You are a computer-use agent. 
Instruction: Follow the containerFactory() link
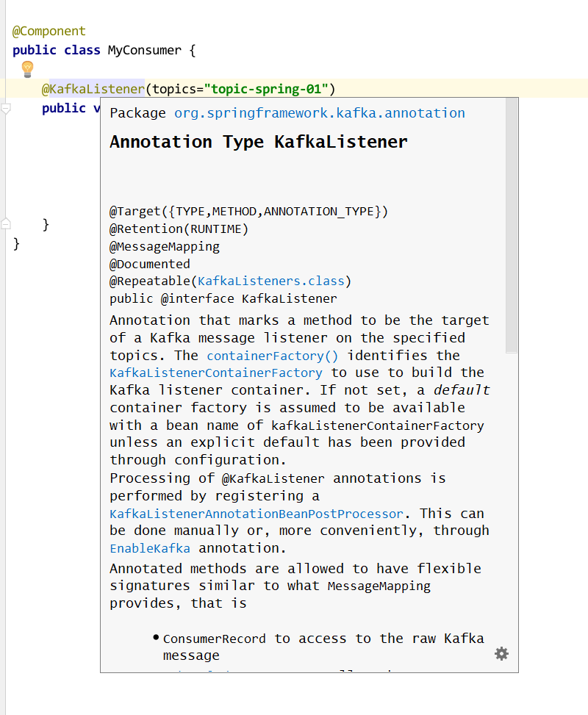coord(272,356)
